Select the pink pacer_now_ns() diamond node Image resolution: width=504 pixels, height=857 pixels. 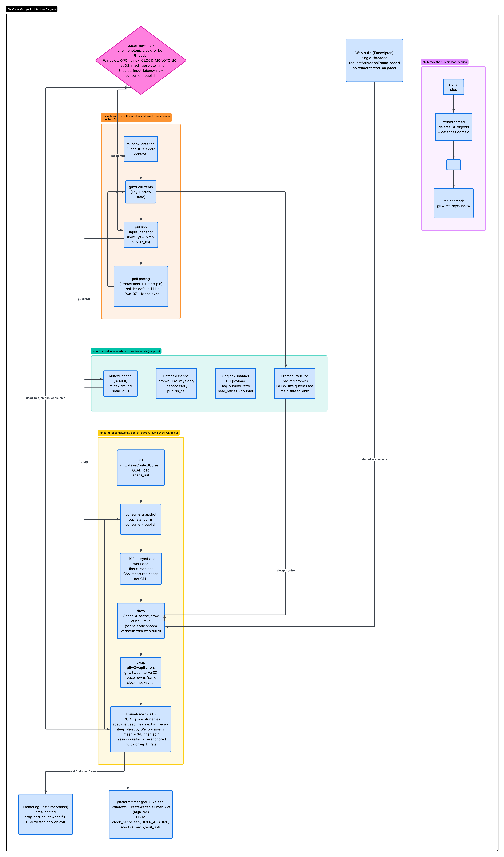141,61
